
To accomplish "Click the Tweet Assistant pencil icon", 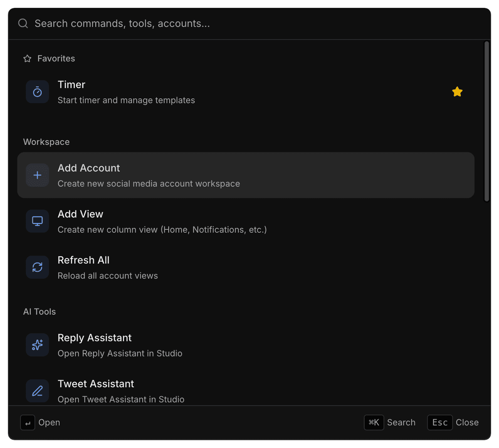I will 37,391.
